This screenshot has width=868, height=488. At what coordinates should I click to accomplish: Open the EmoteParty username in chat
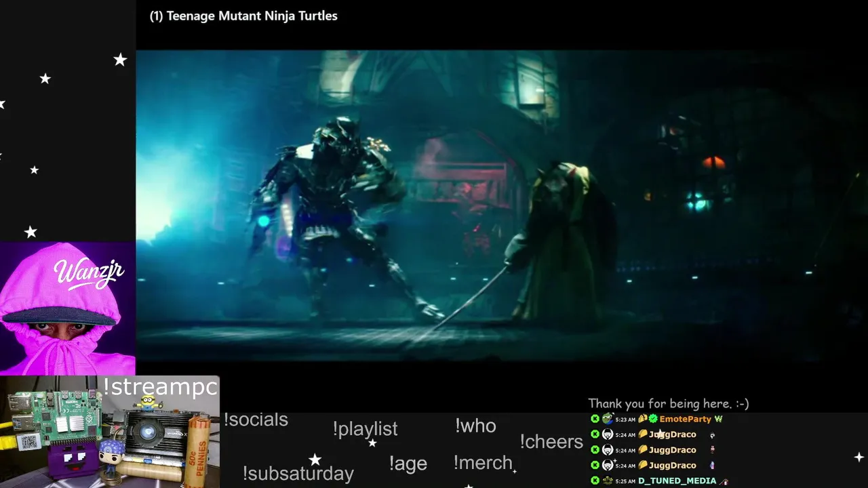[x=686, y=419]
